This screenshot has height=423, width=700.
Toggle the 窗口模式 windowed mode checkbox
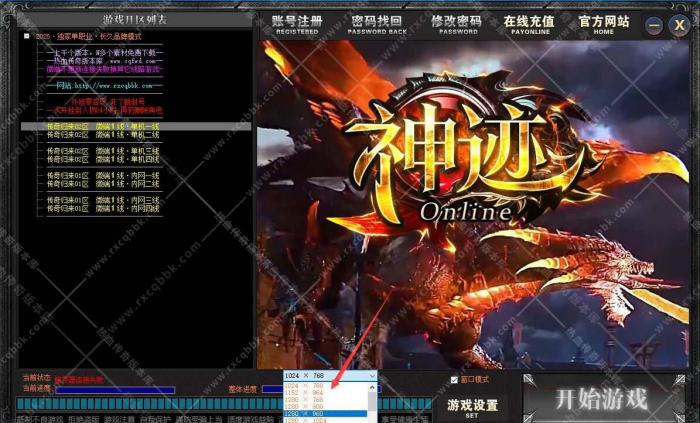click(x=453, y=380)
